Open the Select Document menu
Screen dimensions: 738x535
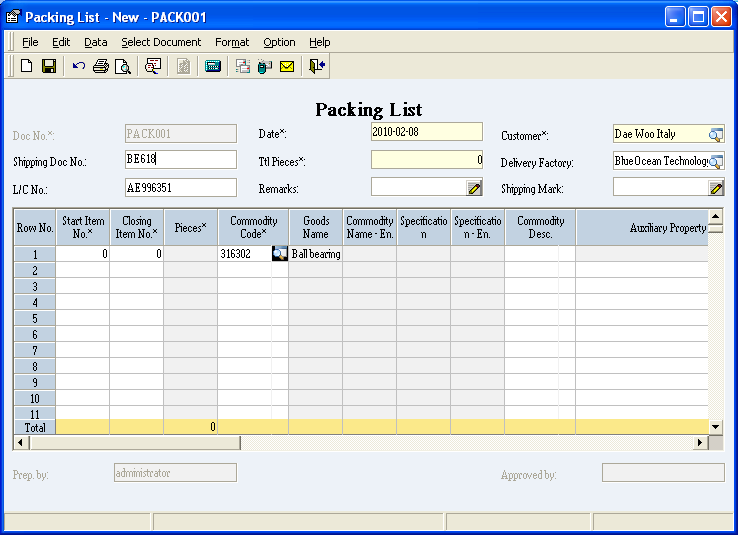click(161, 42)
